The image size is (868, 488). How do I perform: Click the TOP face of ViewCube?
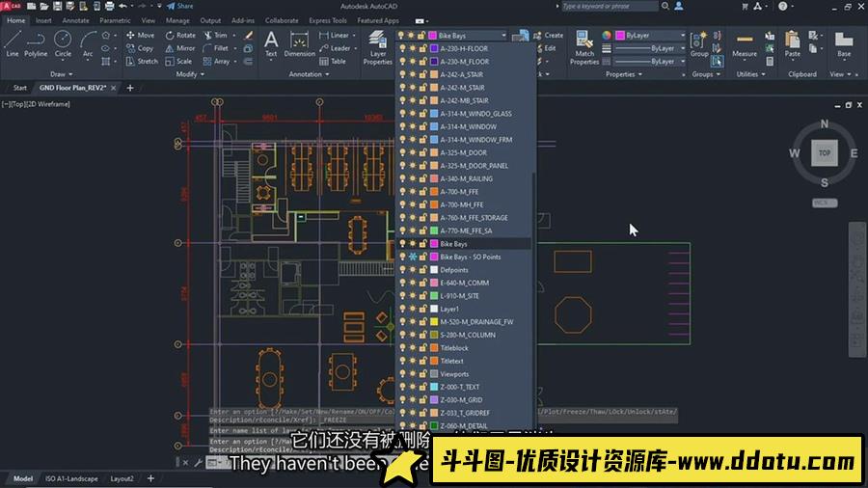point(825,153)
